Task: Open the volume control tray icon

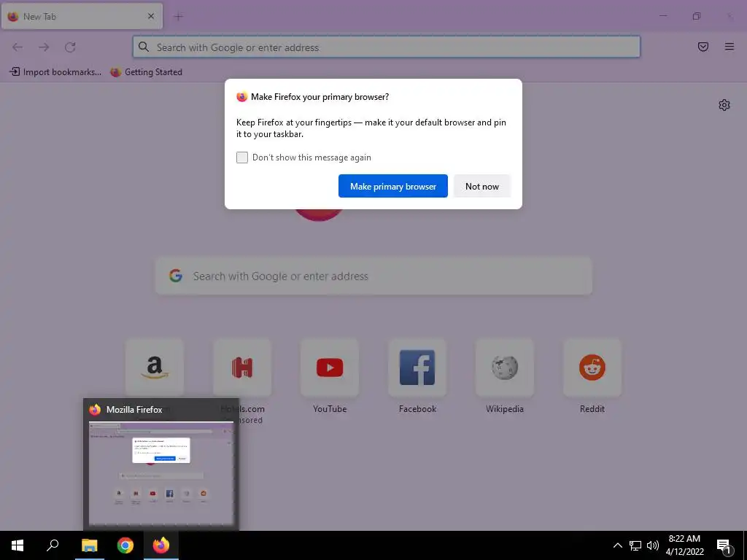Action: point(653,545)
